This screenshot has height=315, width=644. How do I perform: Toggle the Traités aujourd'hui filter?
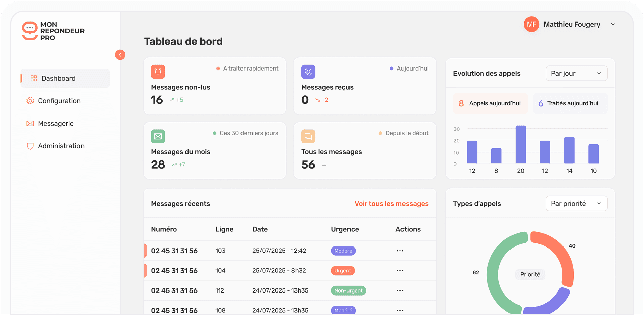[x=570, y=103]
